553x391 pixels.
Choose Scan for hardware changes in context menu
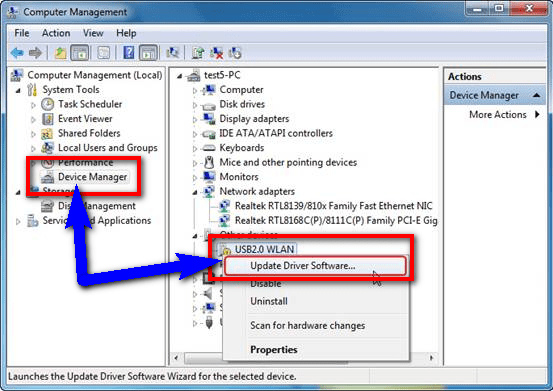click(x=308, y=325)
